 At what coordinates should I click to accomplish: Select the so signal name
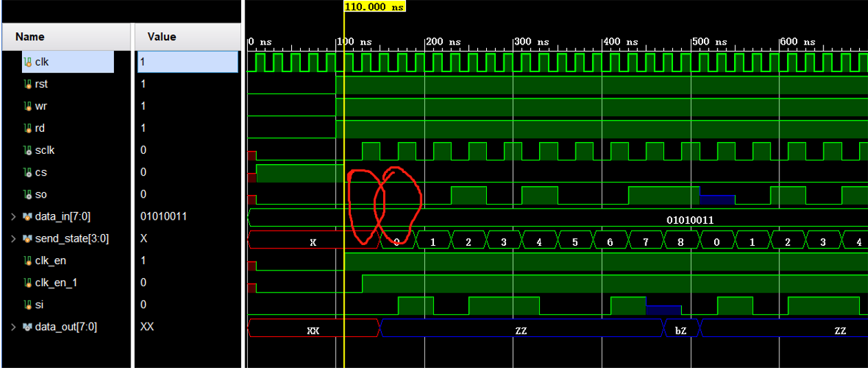[x=41, y=194]
